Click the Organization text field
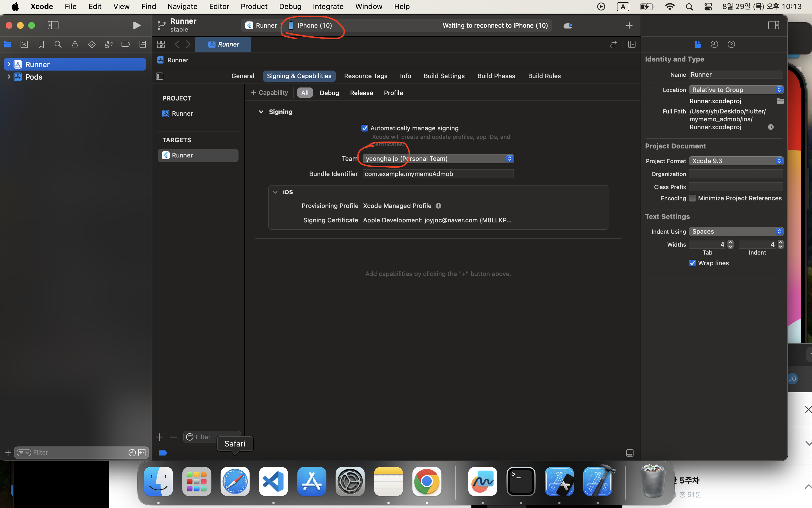Viewport: 812px width, 508px height. [x=736, y=174]
